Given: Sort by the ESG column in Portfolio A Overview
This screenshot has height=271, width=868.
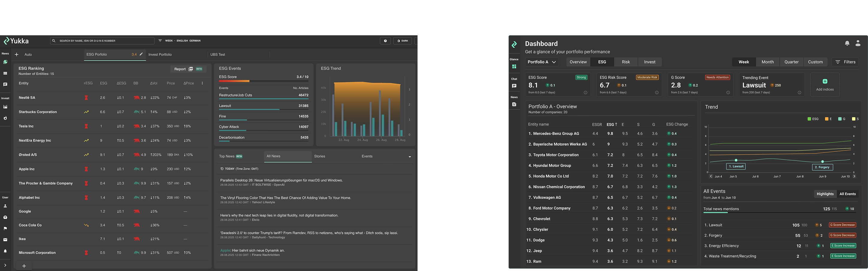Looking at the screenshot, I should point(612,124).
